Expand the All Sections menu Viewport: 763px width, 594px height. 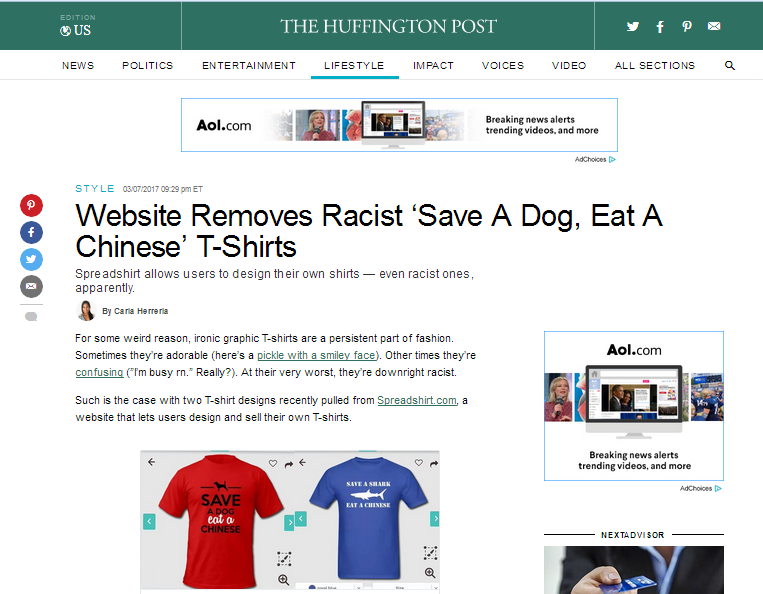coord(655,66)
